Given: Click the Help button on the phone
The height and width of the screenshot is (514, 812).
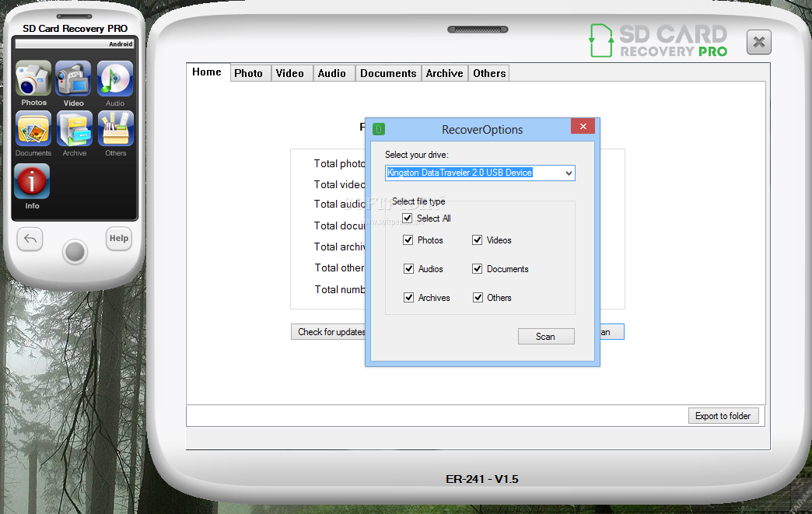Looking at the screenshot, I should click(118, 238).
